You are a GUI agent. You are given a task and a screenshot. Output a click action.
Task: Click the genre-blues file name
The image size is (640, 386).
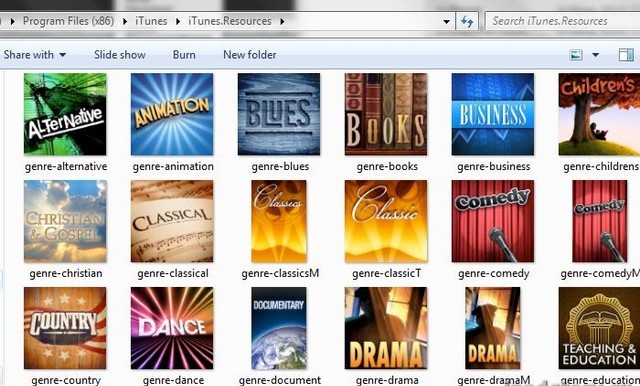point(280,166)
